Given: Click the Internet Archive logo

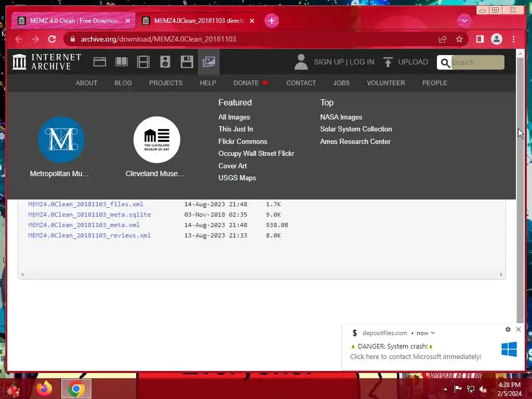Looking at the screenshot, I should coord(47,62).
